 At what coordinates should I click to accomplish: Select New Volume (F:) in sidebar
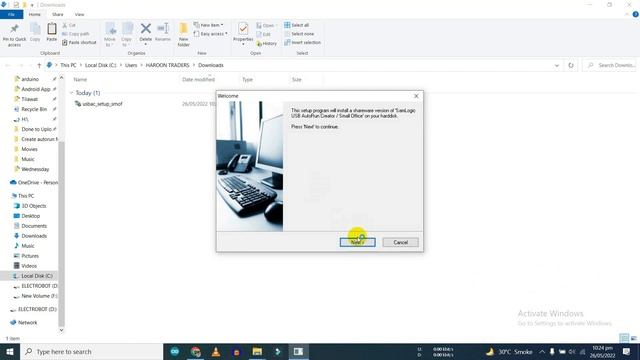tap(39, 296)
